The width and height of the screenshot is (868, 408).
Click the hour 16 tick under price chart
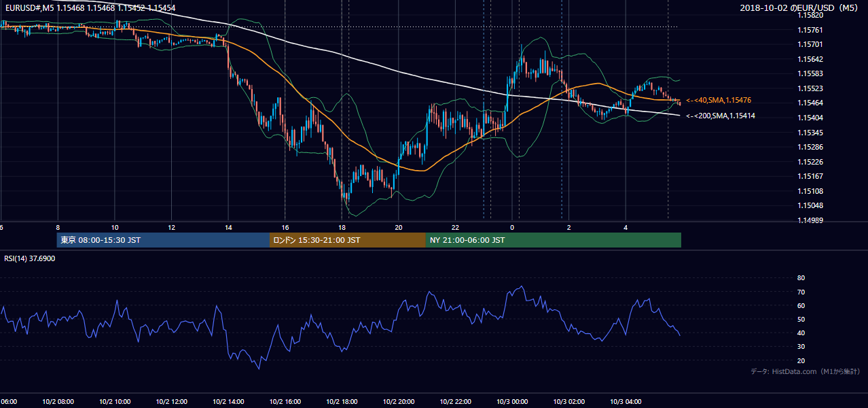point(285,227)
